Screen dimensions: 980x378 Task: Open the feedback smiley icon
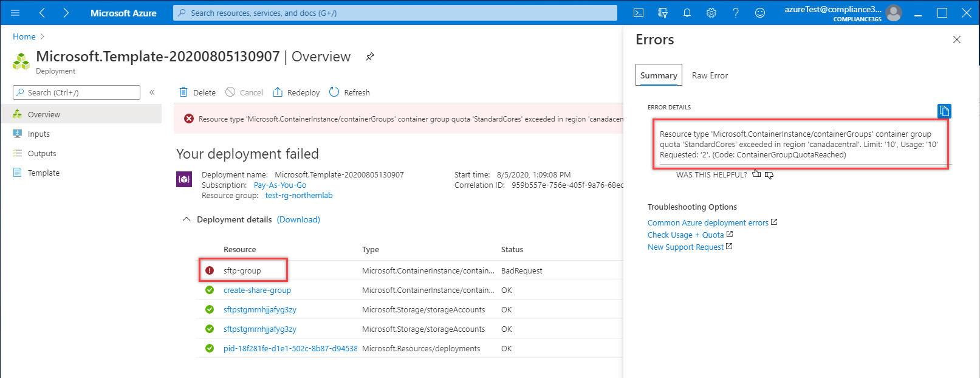[x=760, y=13]
